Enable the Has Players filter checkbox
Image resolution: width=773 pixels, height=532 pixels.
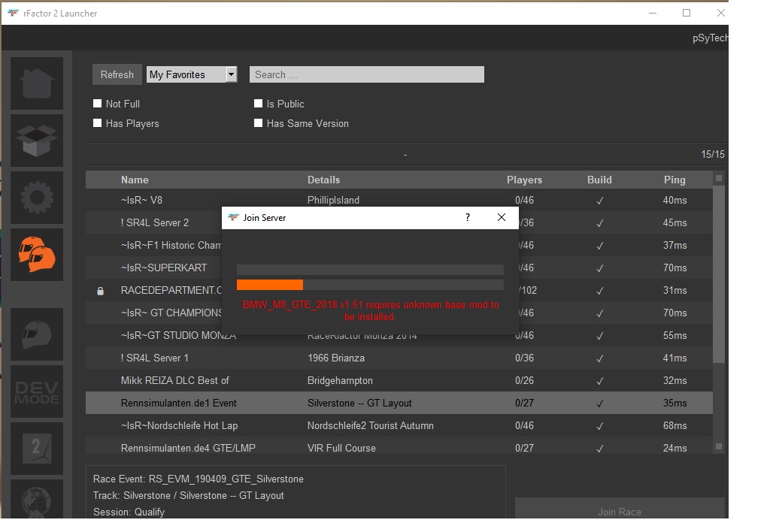(97, 123)
